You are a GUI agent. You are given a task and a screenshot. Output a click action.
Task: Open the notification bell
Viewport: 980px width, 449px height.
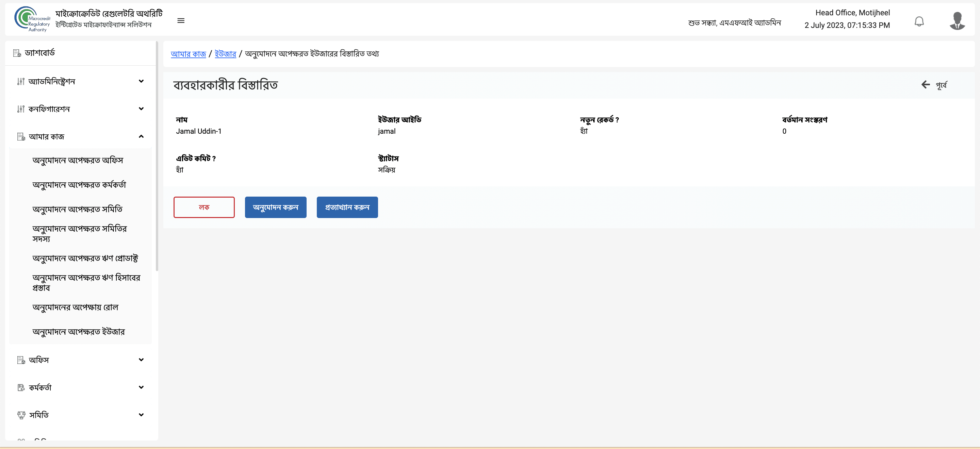click(919, 21)
